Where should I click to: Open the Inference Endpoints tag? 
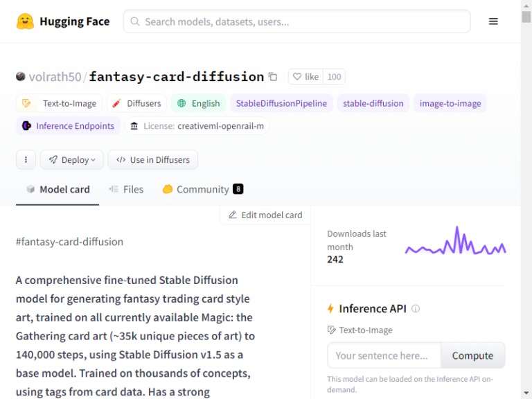click(68, 126)
